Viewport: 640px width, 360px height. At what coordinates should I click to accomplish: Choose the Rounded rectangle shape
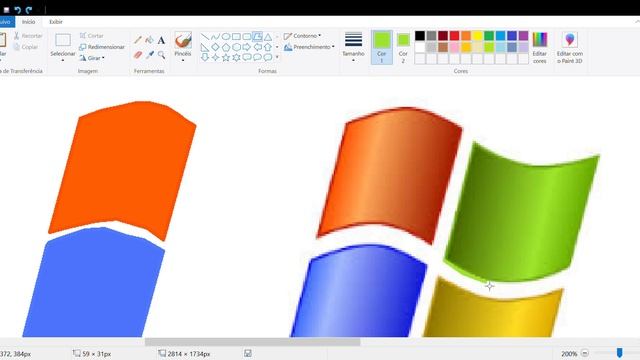pos(247,37)
